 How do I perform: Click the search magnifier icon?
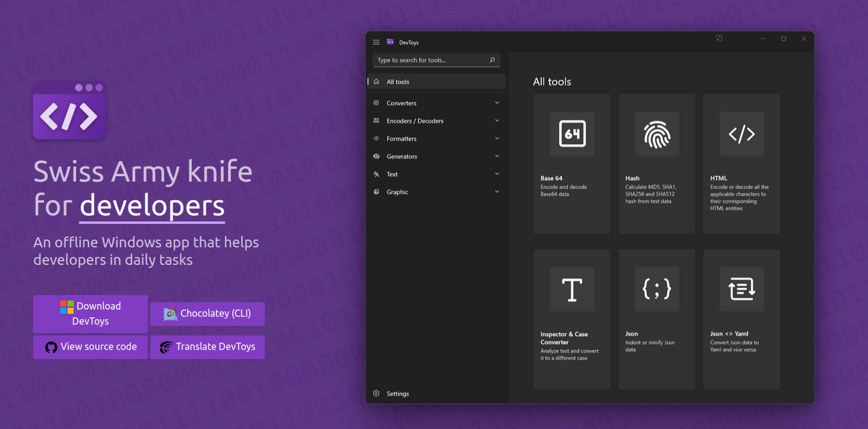492,60
